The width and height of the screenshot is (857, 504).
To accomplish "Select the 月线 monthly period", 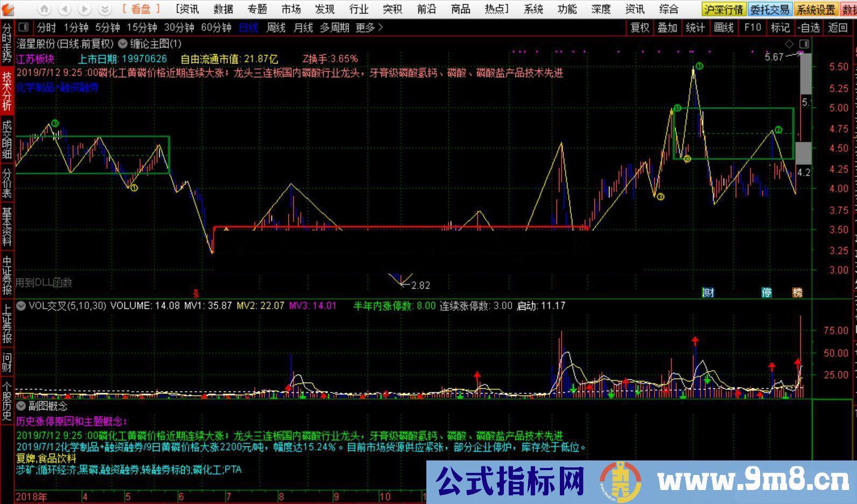I will (x=303, y=27).
